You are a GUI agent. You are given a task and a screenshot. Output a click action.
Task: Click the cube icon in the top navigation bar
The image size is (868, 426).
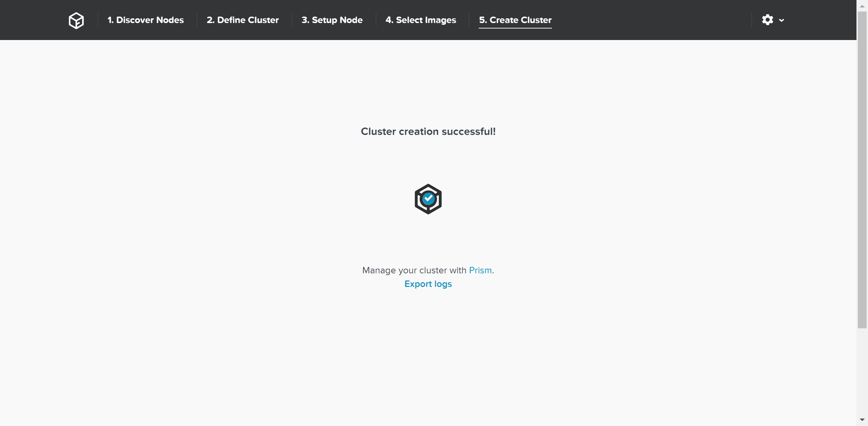(x=76, y=20)
